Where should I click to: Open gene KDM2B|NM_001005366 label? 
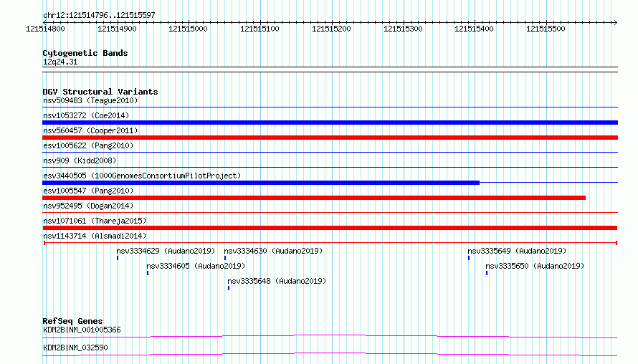tap(82, 330)
